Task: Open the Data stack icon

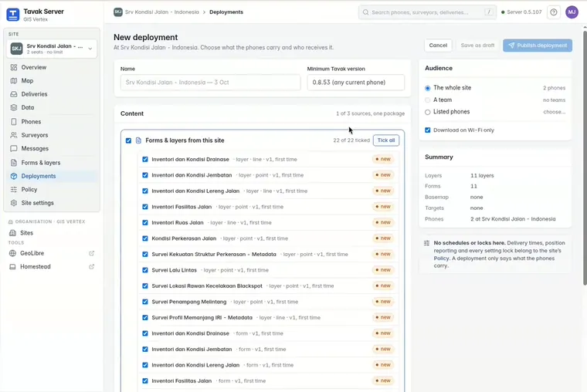Action: [x=14, y=107]
